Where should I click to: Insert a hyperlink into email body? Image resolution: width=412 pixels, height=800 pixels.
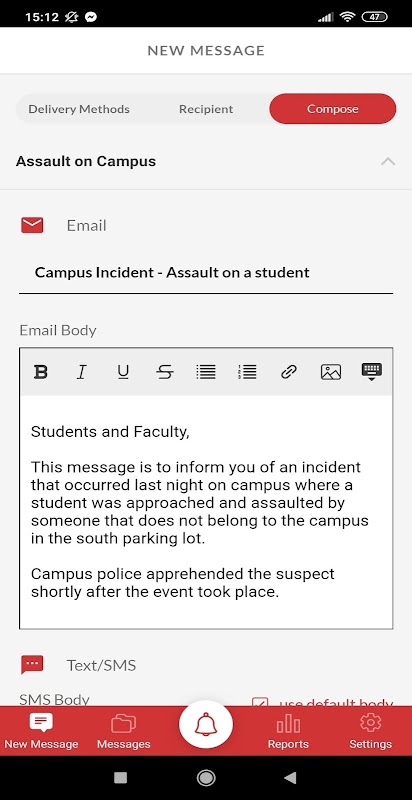point(289,372)
